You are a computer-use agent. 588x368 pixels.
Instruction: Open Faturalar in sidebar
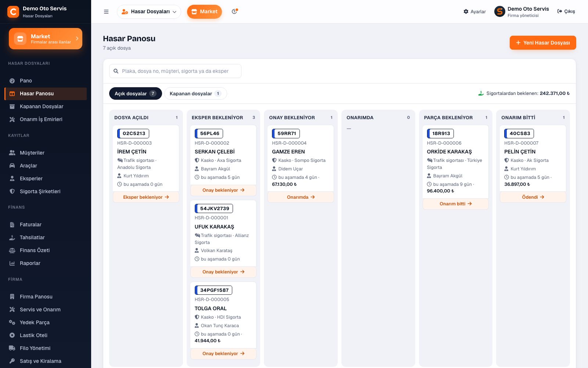tap(46, 224)
